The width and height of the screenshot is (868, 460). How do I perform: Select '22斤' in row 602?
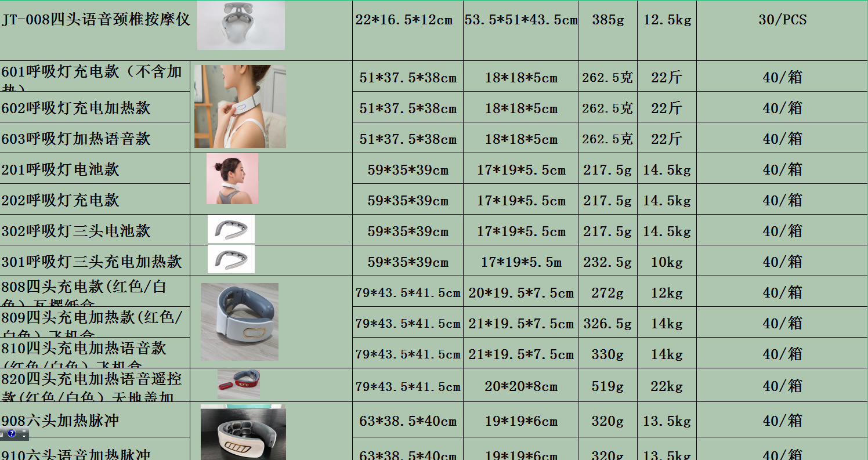click(x=667, y=107)
